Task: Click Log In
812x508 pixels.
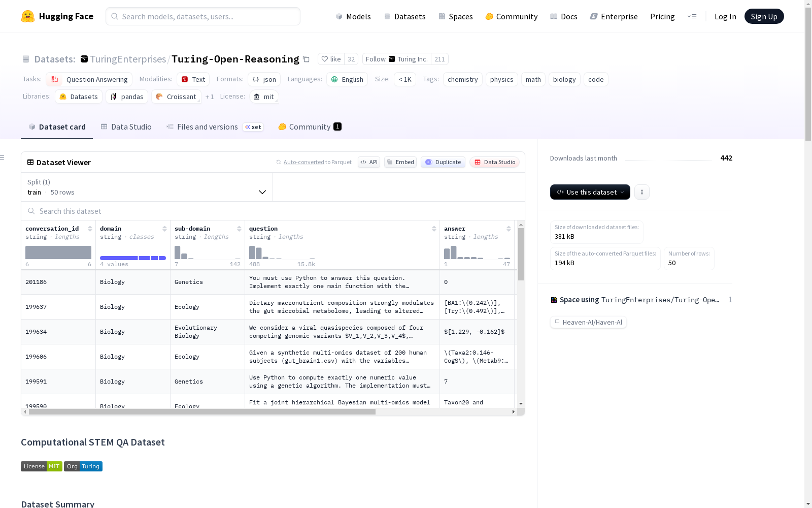Action: (x=725, y=16)
